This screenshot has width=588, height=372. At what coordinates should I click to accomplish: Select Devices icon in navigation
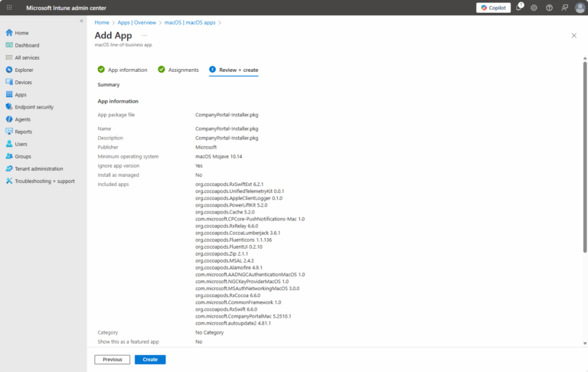coord(9,82)
